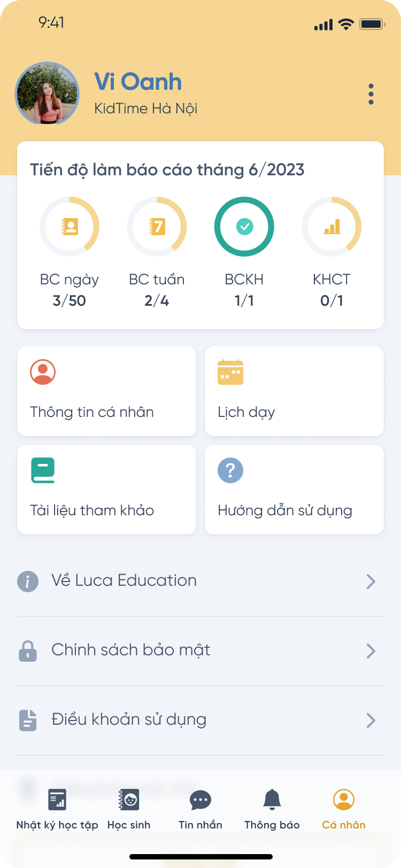Open Điều khoản sử dụng link
The image size is (401, 868).
click(x=129, y=719)
